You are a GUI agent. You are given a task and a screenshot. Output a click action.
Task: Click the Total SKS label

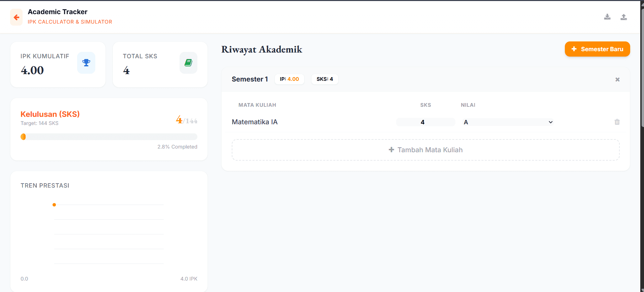140,56
